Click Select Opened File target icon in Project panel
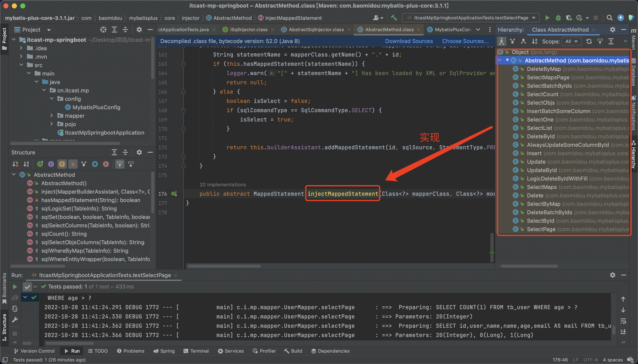 [103, 30]
